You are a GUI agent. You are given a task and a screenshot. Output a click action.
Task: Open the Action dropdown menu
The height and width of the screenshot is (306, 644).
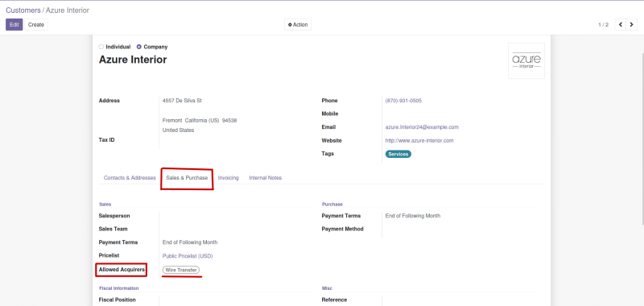click(298, 25)
